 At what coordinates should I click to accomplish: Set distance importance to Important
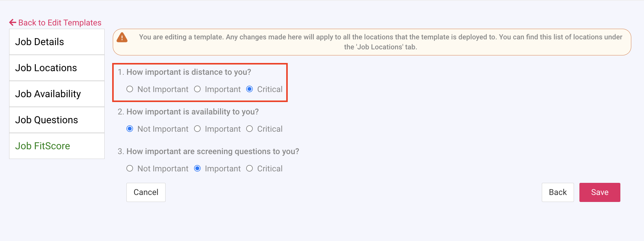[x=197, y=89]
